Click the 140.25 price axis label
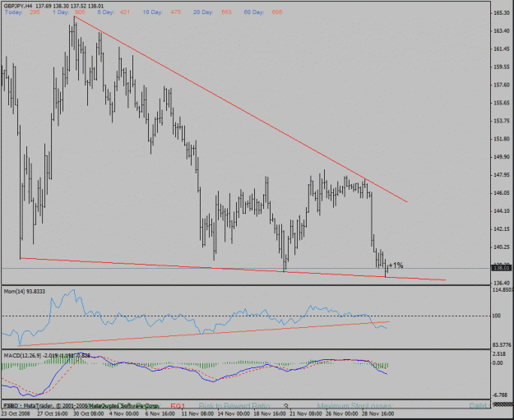 [502, 247]
